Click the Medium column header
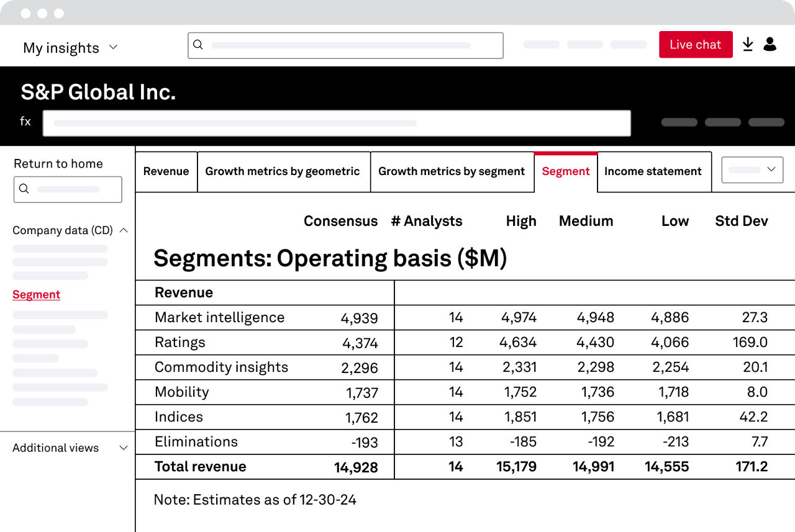This screenshot has width=795, height=532. coord(586,221)
